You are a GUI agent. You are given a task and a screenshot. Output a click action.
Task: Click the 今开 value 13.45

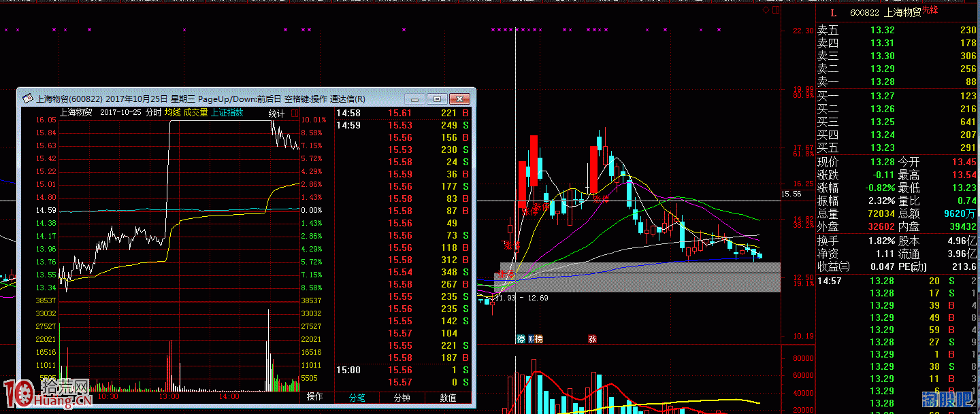pyautogui.click(x=964, y=162)
